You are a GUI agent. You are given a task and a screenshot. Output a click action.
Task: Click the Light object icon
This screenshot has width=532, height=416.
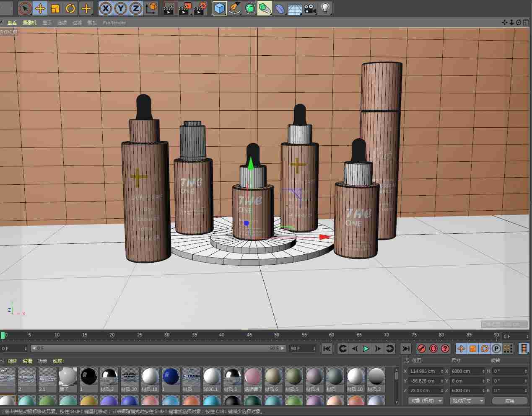(x=325, y=8)
